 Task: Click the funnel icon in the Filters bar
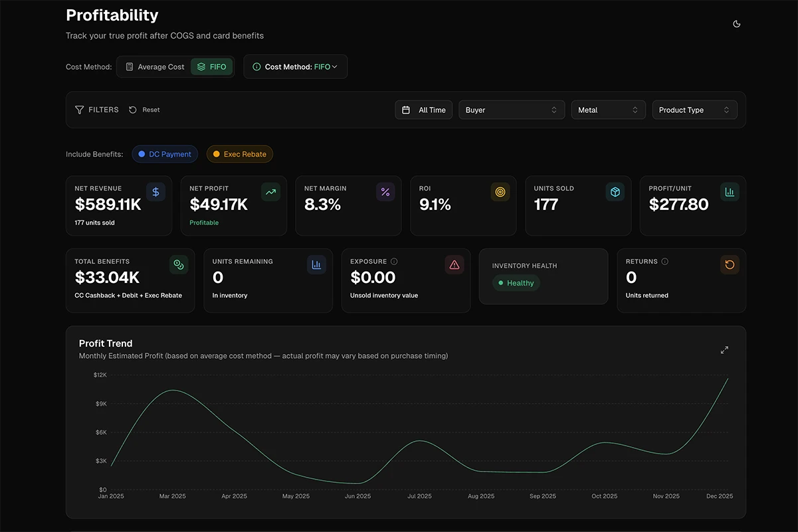pos(79,109)
